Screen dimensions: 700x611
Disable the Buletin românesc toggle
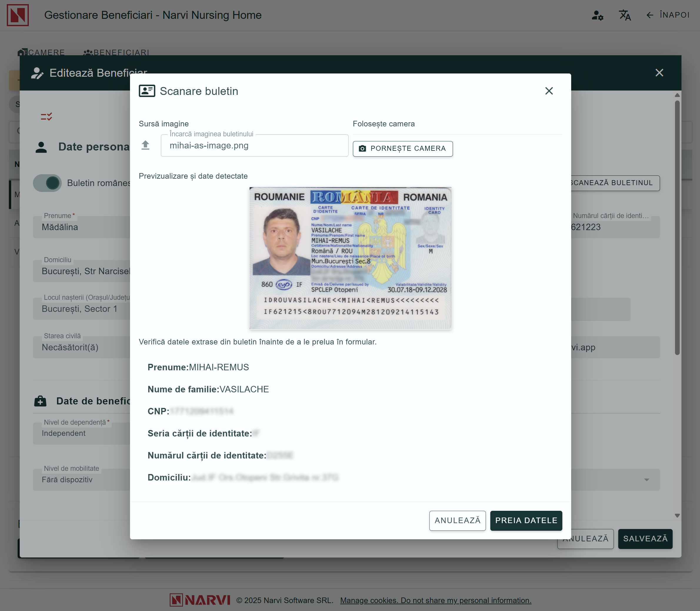(x=47, y=183)
